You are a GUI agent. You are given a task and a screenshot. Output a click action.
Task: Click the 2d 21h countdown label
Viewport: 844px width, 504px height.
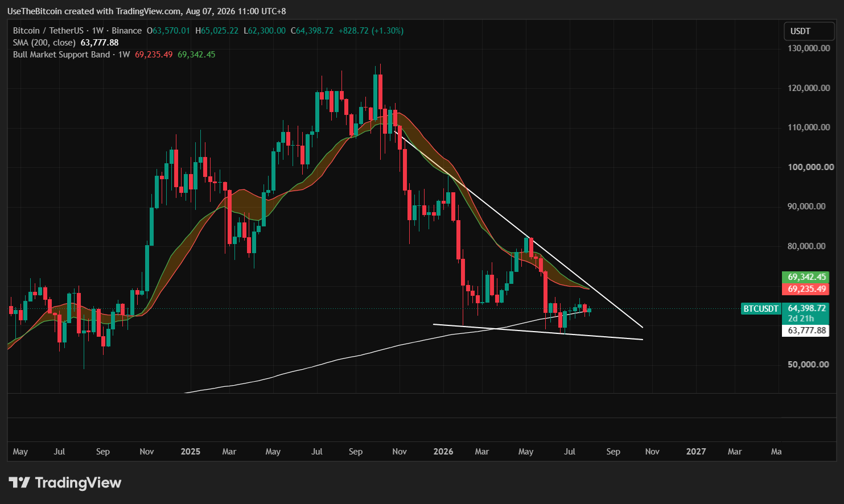coord(801,319)
